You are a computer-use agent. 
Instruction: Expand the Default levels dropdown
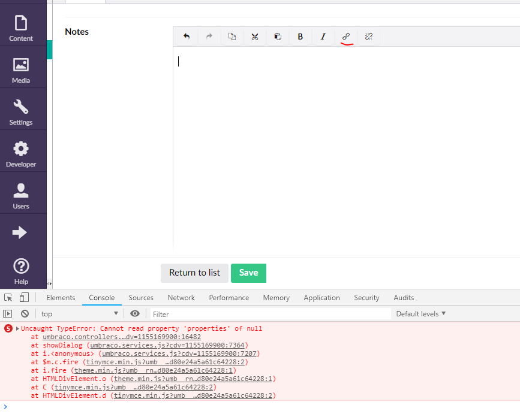(x=421, y=313)
